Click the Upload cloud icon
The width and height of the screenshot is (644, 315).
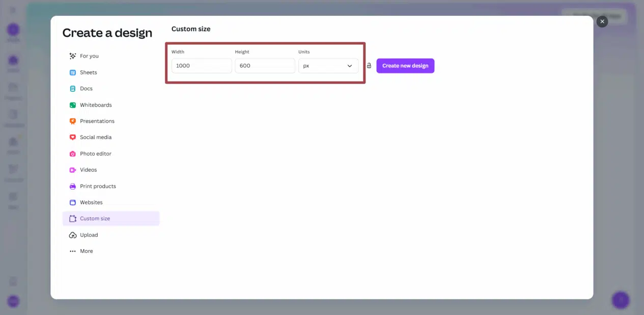[72, 234]
